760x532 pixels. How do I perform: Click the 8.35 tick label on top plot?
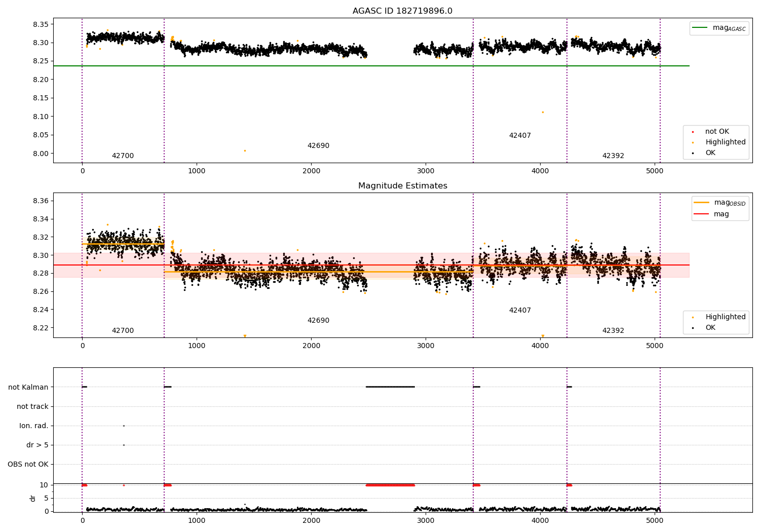(40, 24)
